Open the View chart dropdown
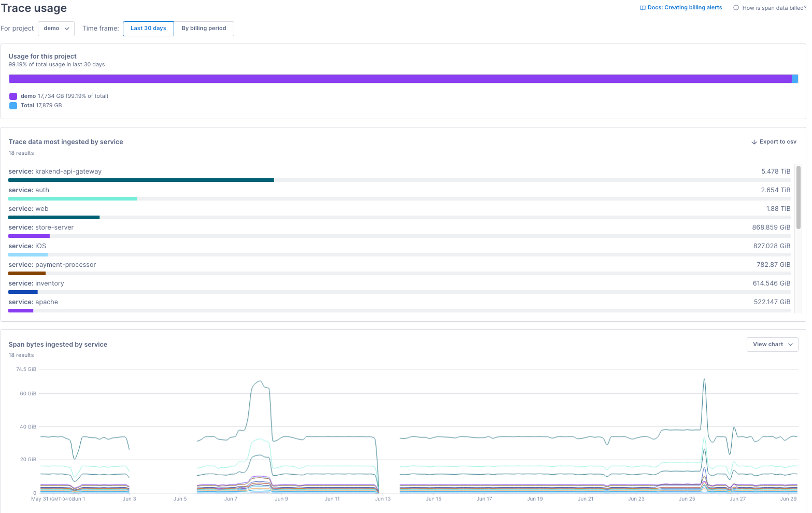The height and width of the screenshot is (513, 812). point(772,344)
